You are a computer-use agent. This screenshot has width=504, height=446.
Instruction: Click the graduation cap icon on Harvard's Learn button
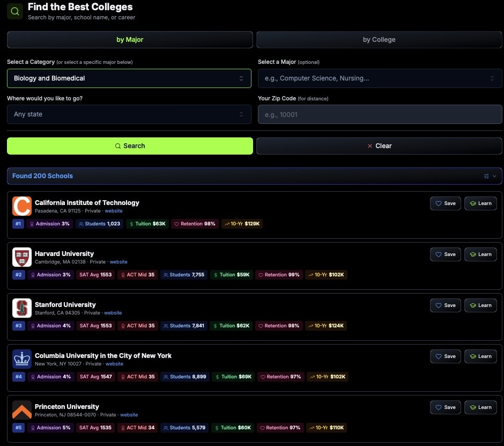click(473, 254)
